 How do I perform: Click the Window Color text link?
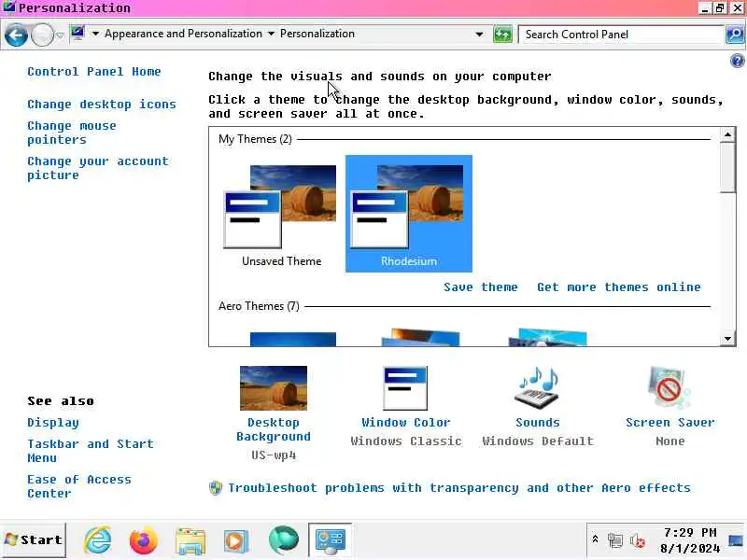[405, 423]
